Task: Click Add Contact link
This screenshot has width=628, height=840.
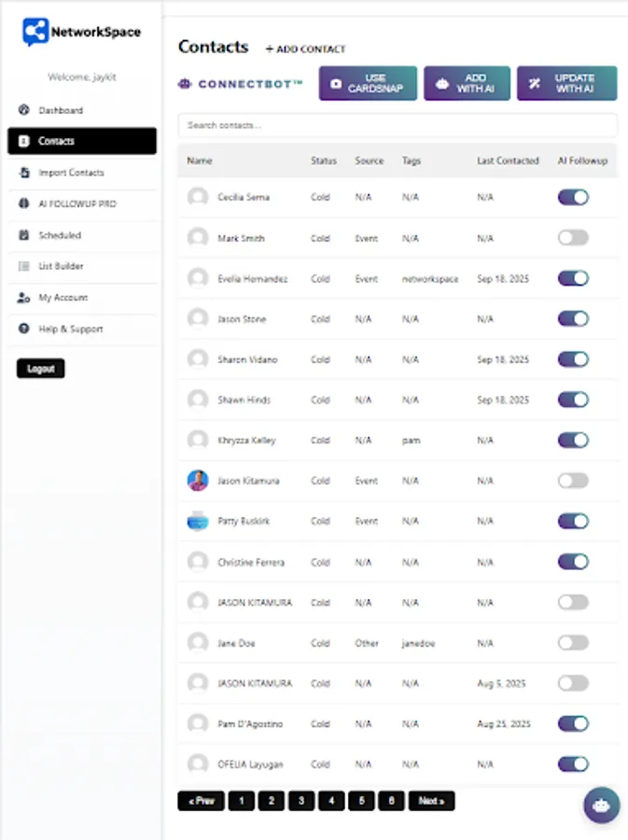Action: tap(307, 49)
